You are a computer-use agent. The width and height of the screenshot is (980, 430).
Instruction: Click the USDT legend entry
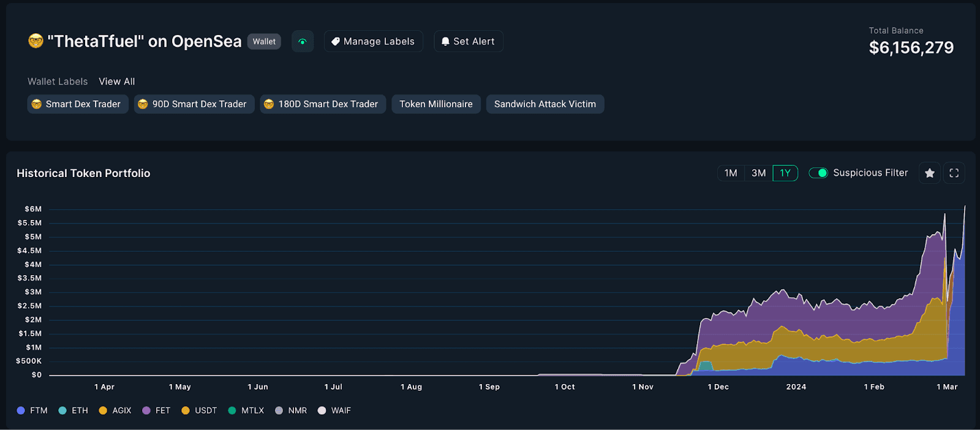(199, 410)
